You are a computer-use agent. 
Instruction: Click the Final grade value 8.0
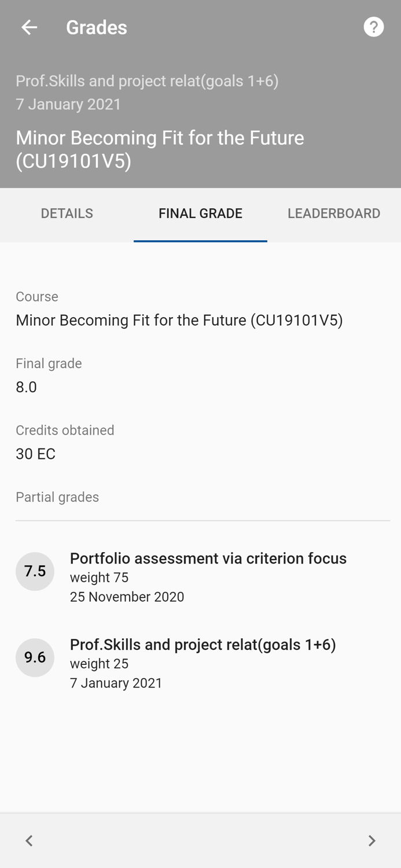click(x=26, y=387)
